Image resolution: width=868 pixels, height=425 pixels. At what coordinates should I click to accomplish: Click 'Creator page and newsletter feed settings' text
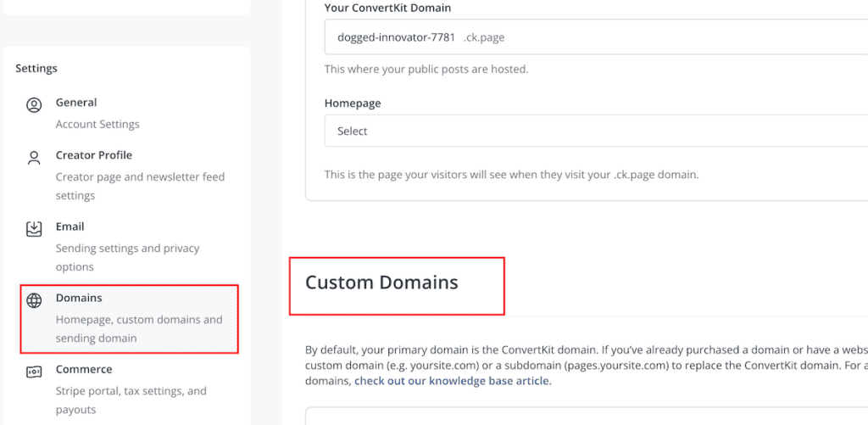[x=140, y=186]
